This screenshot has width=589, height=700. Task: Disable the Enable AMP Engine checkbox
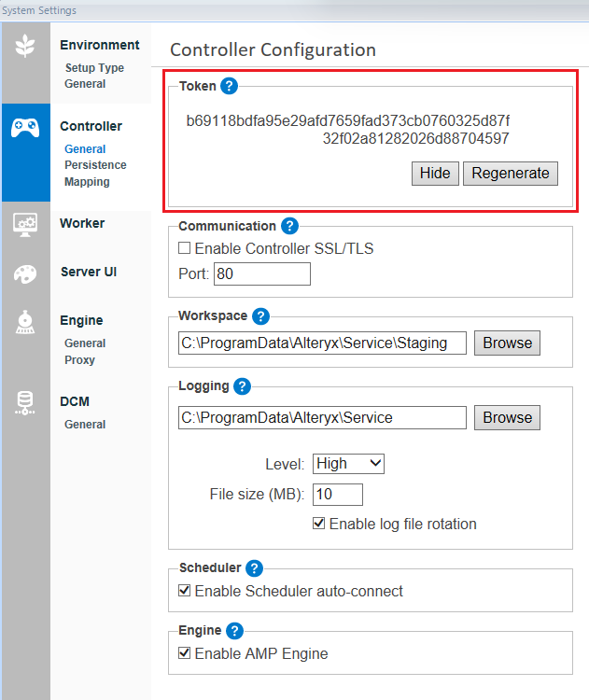point(185,653)
